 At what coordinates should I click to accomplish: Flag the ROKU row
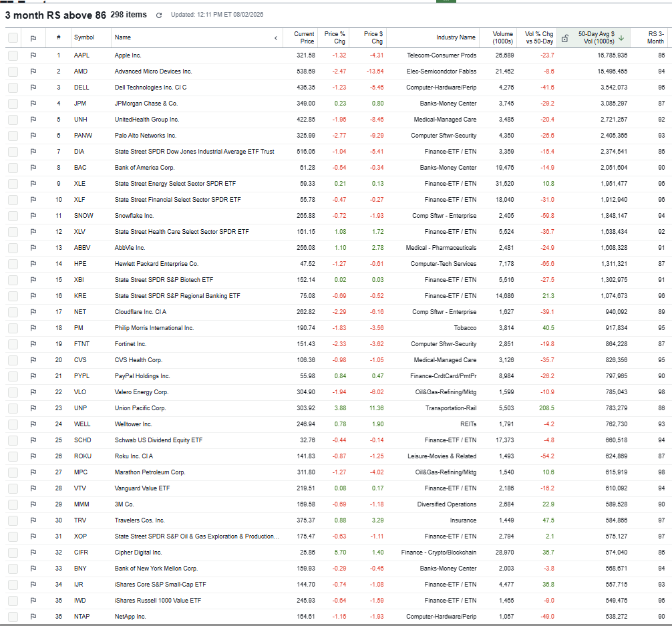[33, 456]
